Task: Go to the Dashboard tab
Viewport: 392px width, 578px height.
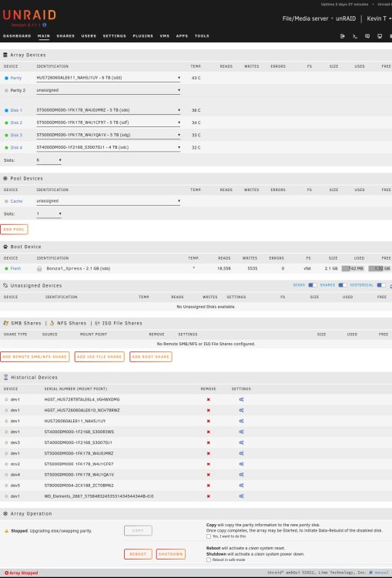Action: tap(17, 36)
